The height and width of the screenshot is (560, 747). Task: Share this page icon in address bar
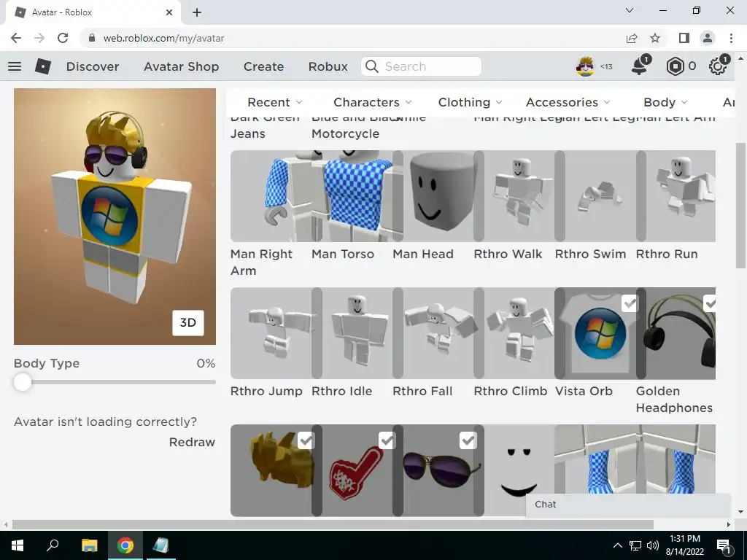632,38
